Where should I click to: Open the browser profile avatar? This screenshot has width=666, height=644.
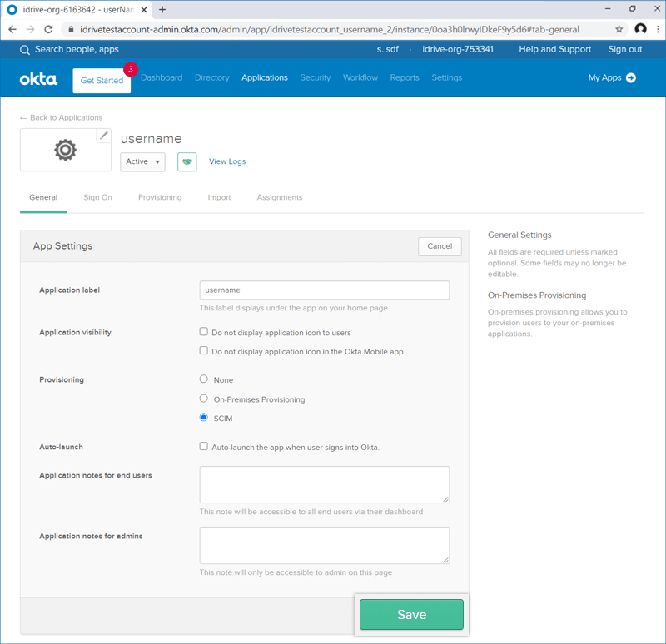(640, 29)
